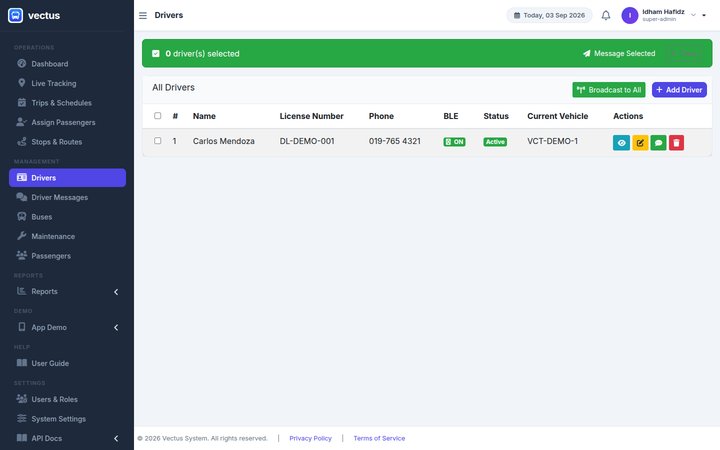Click the License Number column header

click(311, 116)
